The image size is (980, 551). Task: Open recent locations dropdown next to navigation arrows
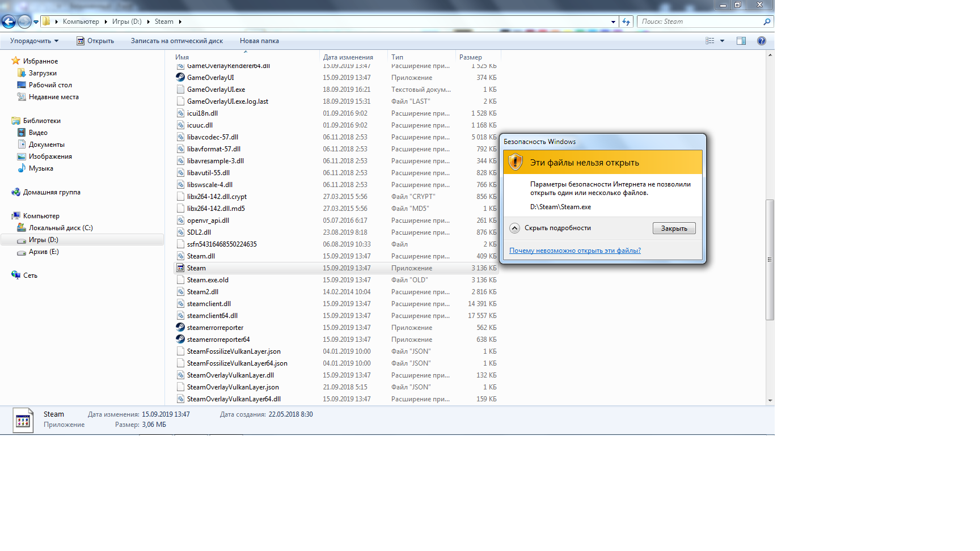click(x=36, y=22)
